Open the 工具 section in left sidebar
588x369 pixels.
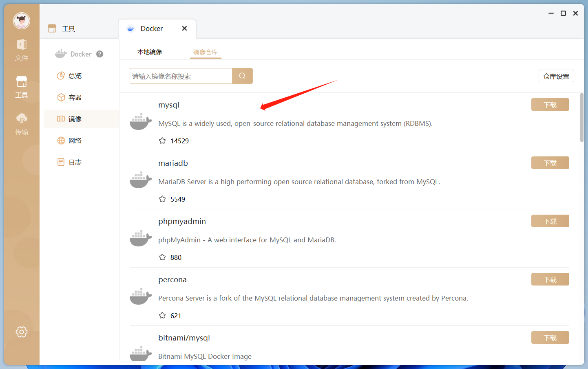tap(22, 87)
